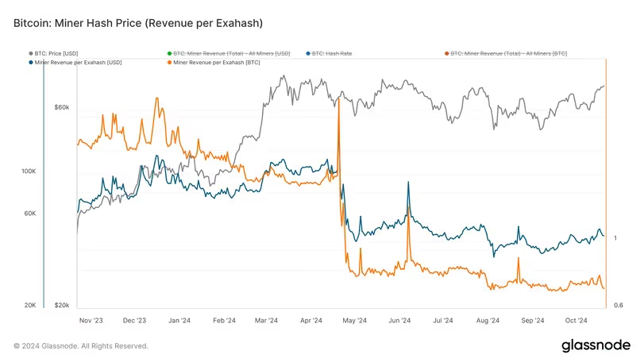Hide Miner Revenue per Exahash [USD] series label
This screenshot has width=644, height=362.
[x=78, y=62]
